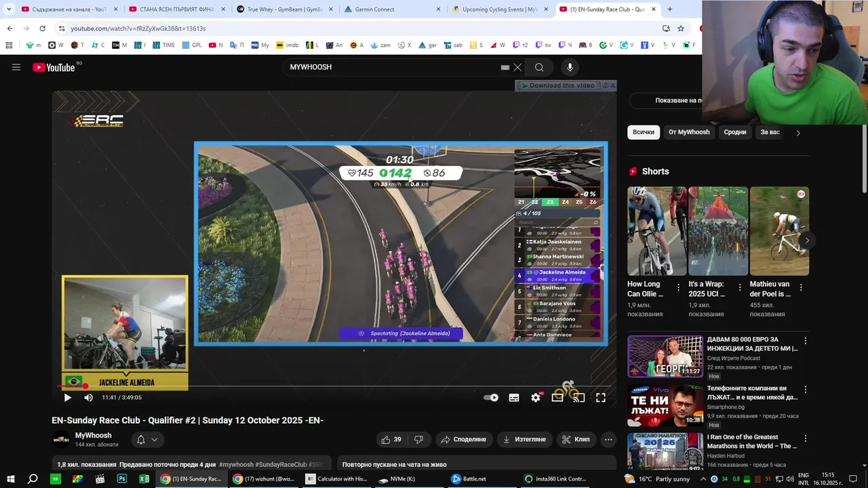The height and width of the screenshot is (488, 868).
Task: Toggle subtitles in video player
Action: click(514, 398)
